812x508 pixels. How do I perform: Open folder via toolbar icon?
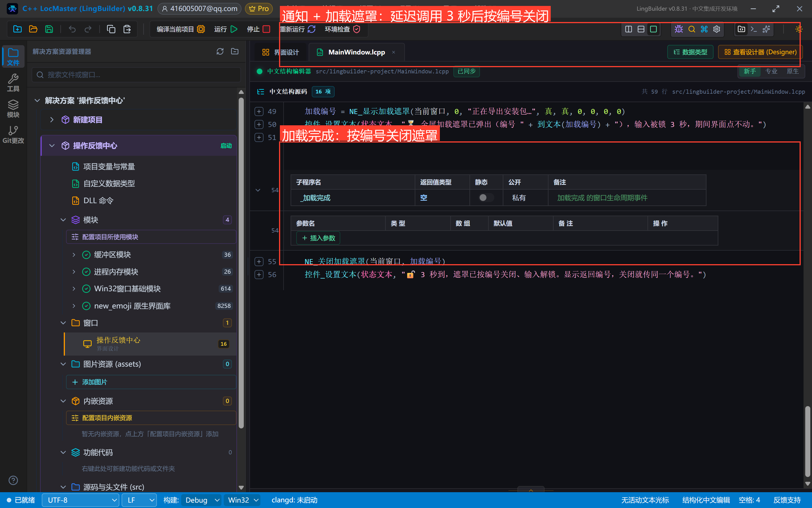tap(33, 29)
